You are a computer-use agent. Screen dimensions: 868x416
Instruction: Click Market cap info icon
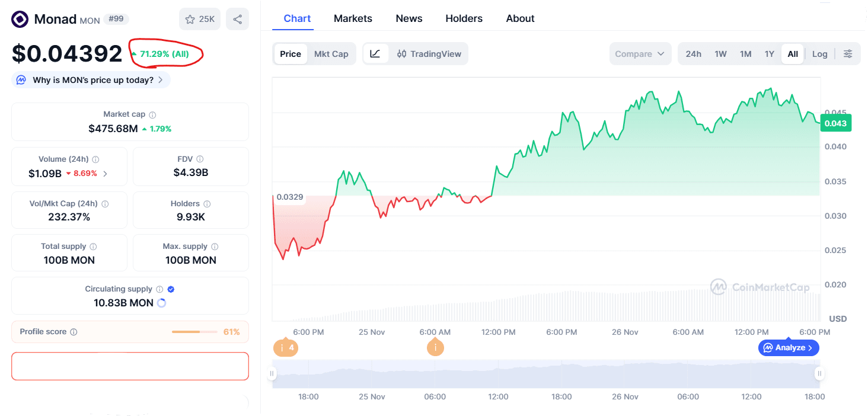point(152,115)
